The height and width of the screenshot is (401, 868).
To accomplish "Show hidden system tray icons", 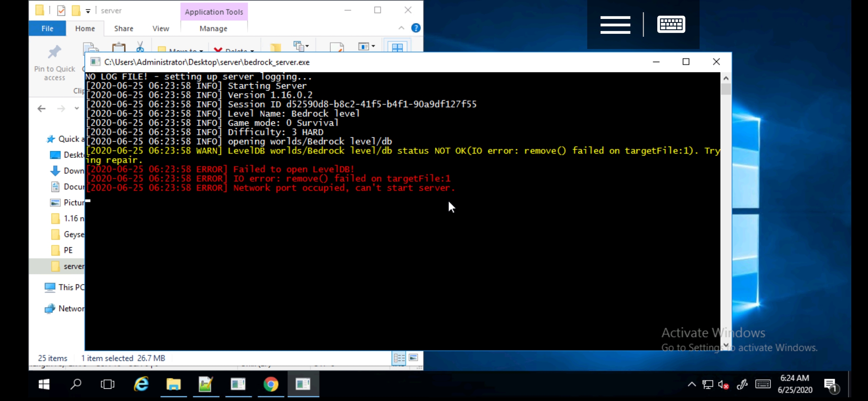I will point(691,385).
